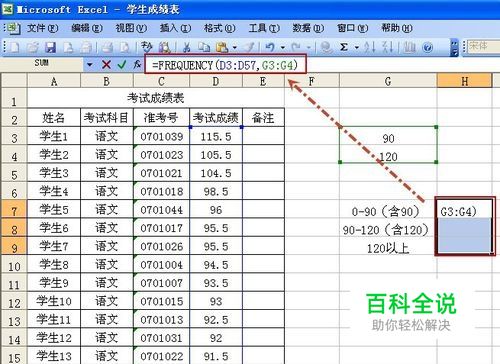Click cell with score 115.5
The height and width of the screenshot is (364, 500).
pyautogui.click(x=216, y=136)
